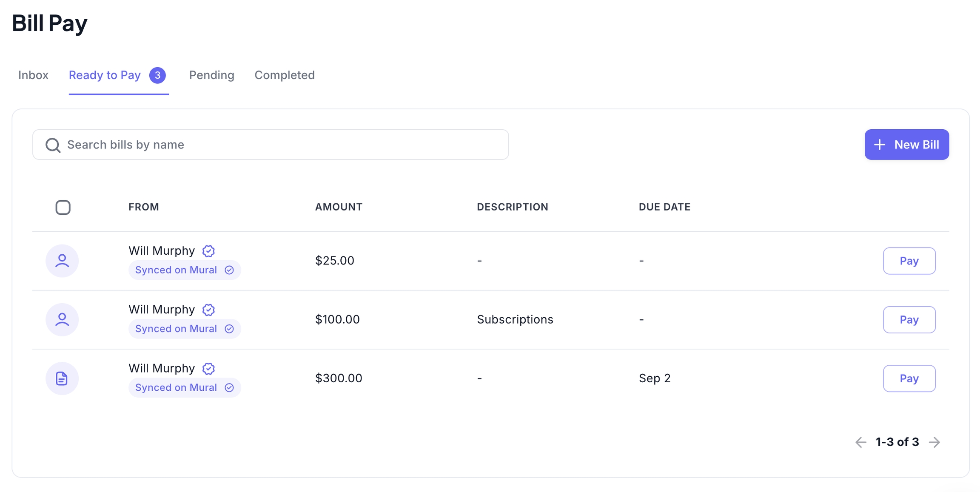Click the person avatar icon for the $25.00 bill
Image resolution: width=980 pixels, height=492 pixels.
pos(62,261)
